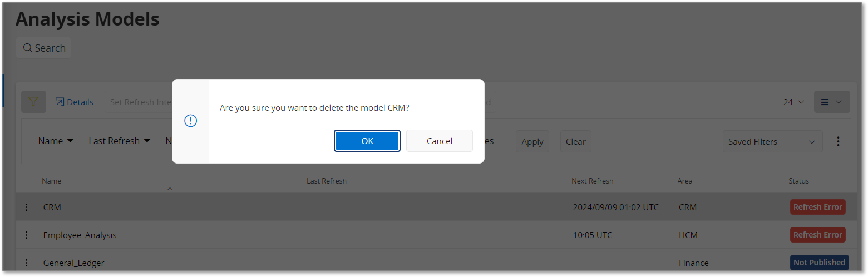
Task: Sort by the Name column header
Action: (x=52, y=181)
